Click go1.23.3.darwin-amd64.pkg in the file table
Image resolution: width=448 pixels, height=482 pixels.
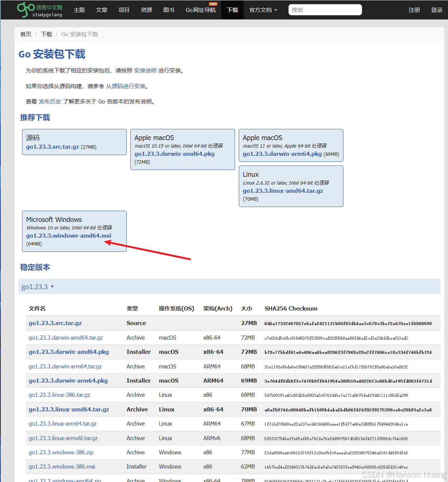[x=69, y=352]
